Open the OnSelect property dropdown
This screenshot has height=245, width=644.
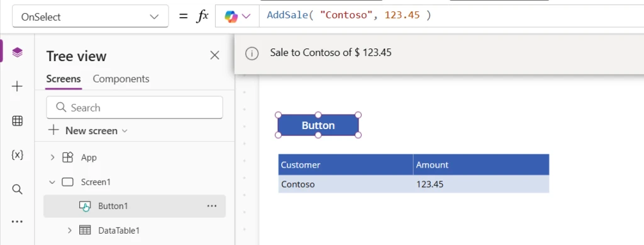coord(91,16)
